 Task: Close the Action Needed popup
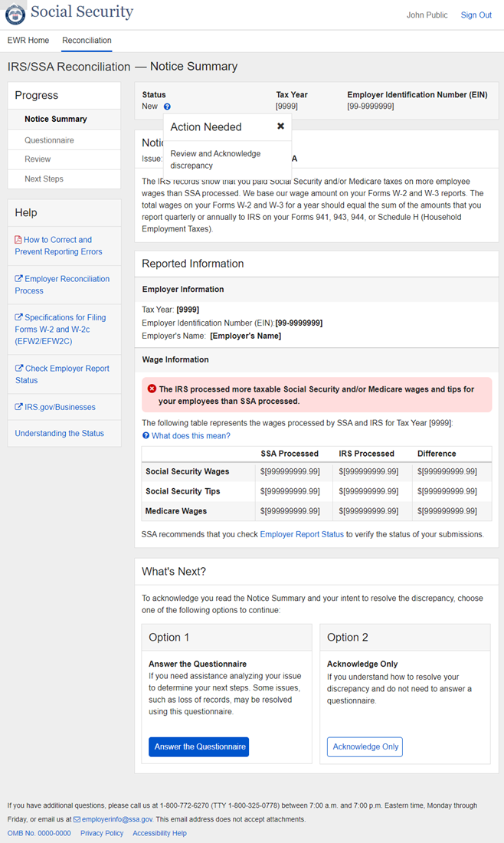point(280,126)
